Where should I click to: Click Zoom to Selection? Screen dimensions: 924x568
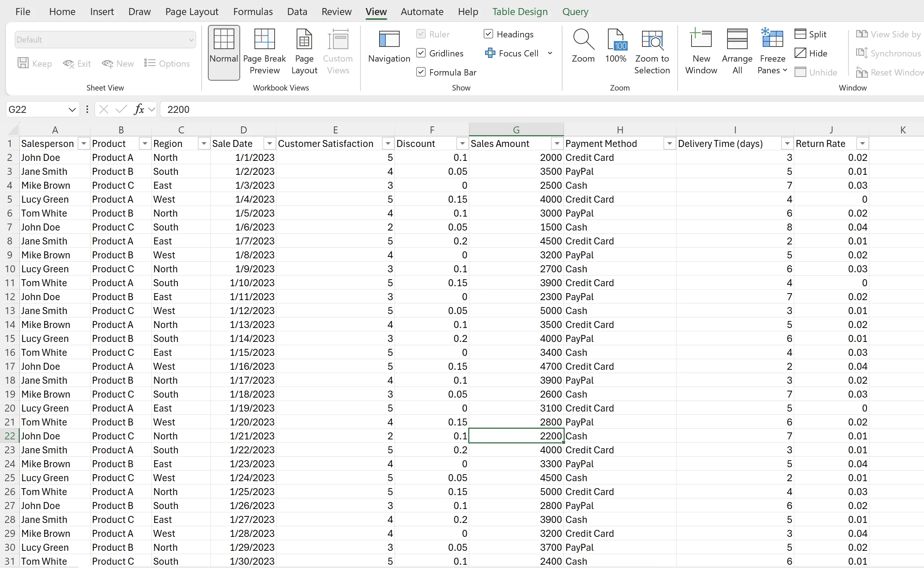point(652,51)
